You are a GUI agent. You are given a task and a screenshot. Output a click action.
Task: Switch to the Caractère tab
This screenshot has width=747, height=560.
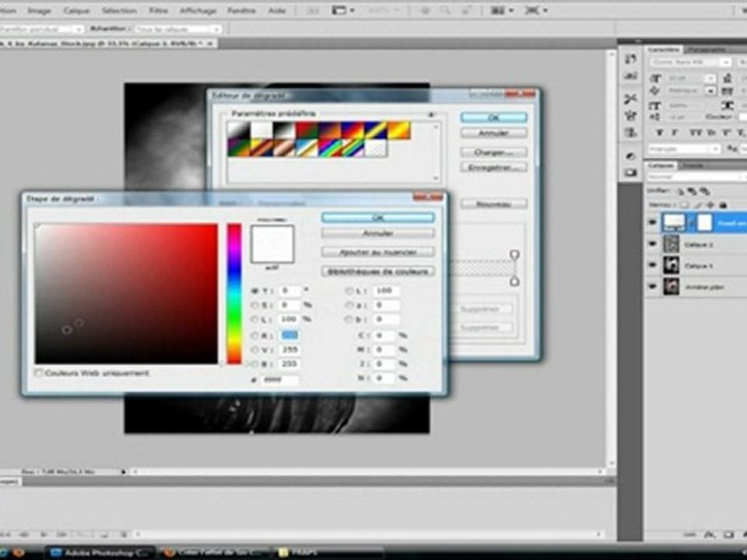(x=664, y=50)
